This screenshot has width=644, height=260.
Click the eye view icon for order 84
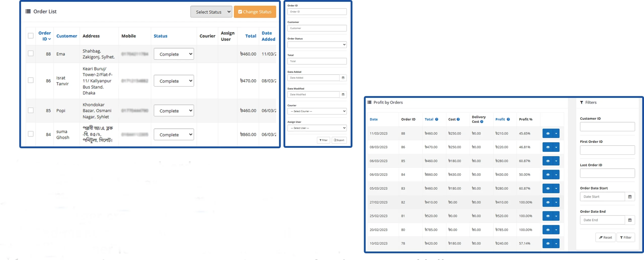click(x=547, y=175)
